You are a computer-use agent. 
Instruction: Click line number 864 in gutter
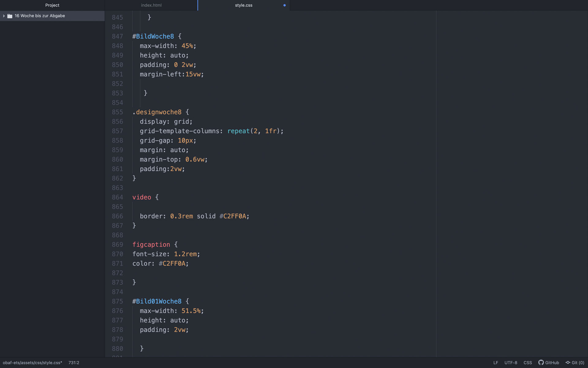(117, 197)
